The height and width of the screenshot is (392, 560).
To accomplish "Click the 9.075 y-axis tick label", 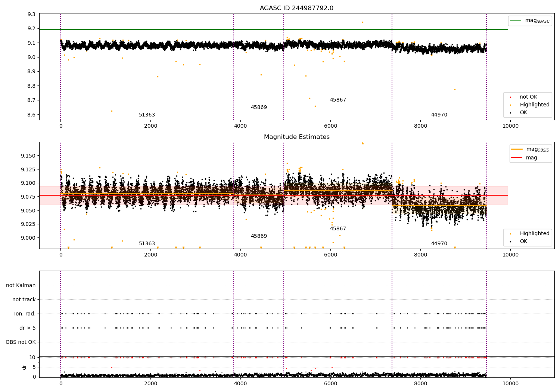I will point(28,197).
